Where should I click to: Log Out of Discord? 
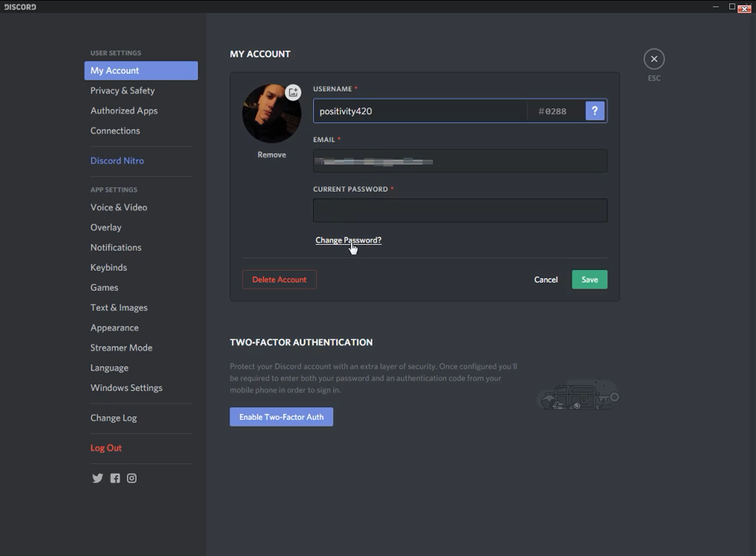106,448
